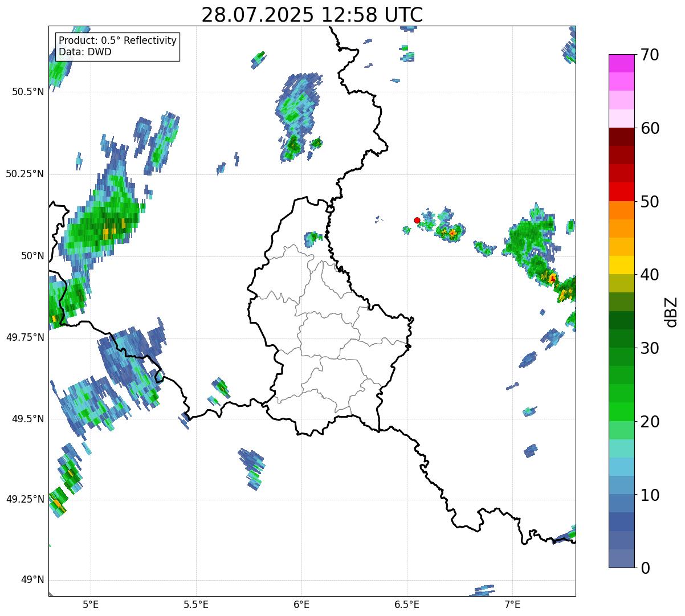685x616 pixels.
Task: Pick the dark maroon colorbar swatch below 60
Action: [621, 137]
